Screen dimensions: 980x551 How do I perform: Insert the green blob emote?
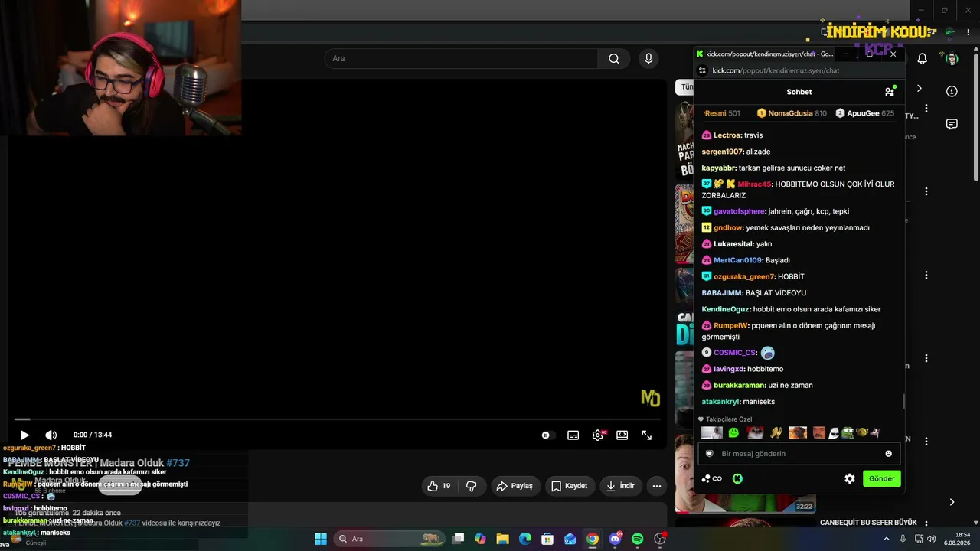[733, 433]
